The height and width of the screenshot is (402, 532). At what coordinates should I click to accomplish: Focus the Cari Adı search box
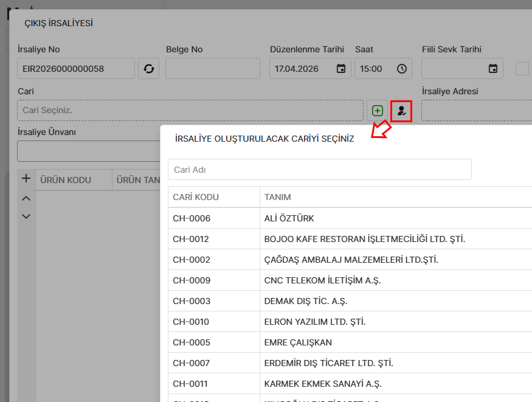tap(320, 169)
